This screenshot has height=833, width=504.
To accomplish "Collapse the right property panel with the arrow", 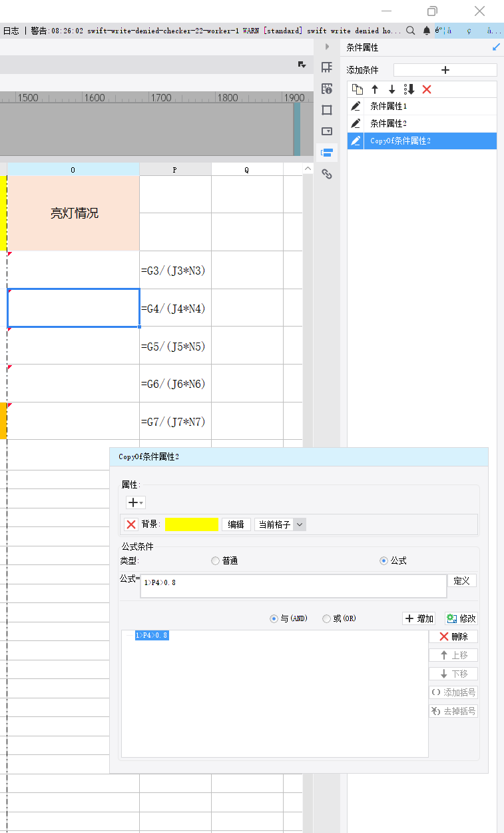I will (x=327, y=47).
